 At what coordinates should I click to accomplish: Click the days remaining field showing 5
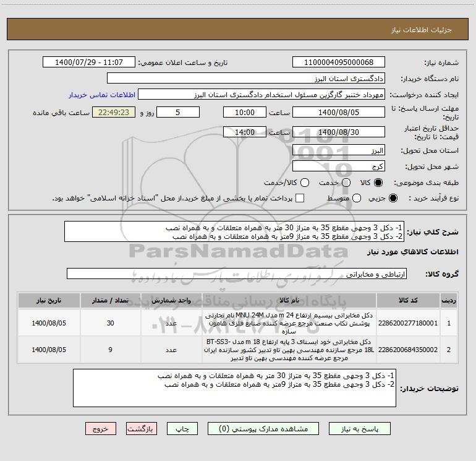[178, 112]
